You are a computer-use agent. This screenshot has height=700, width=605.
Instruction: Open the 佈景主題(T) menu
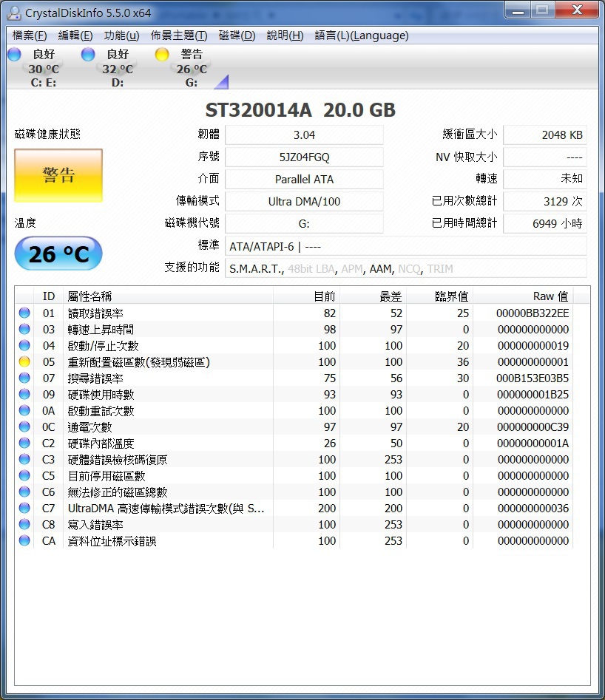[179, 35]
